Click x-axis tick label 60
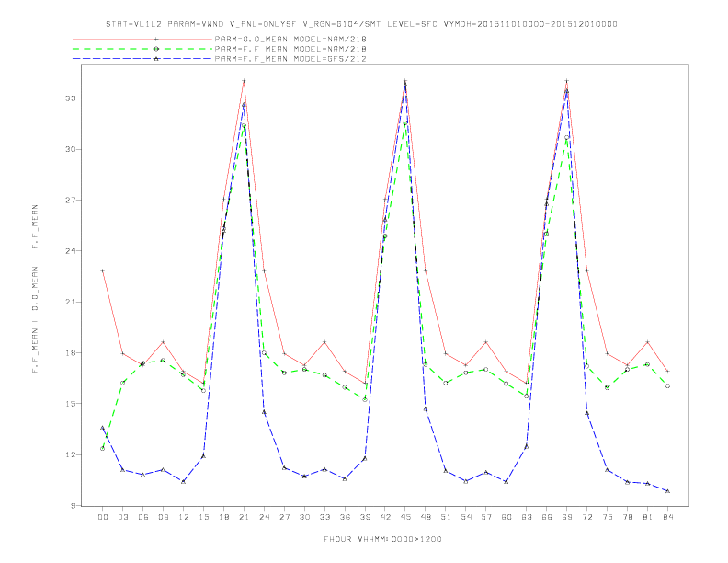Screen dimensions: 728x563 pyautogui.click(x=506, y=517)
